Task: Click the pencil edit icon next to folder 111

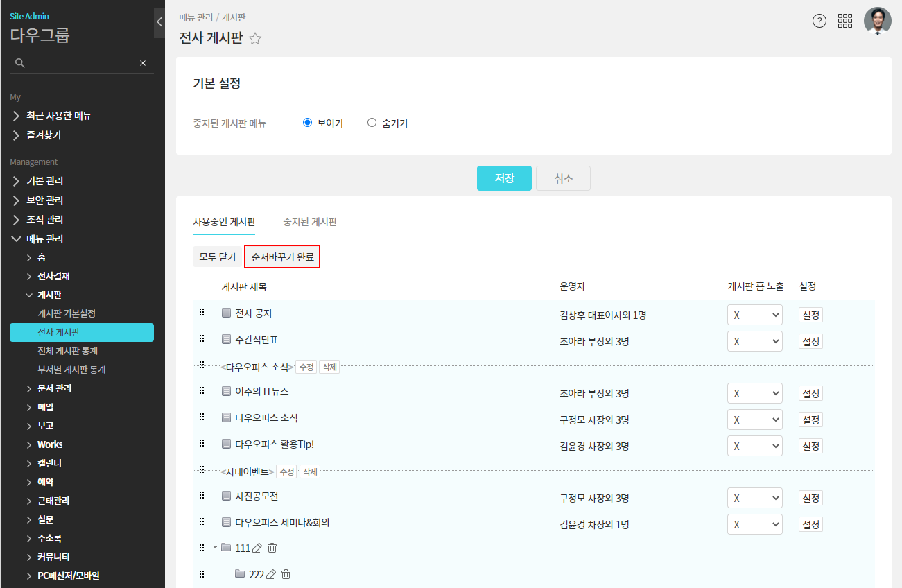Action: [257, 548]
